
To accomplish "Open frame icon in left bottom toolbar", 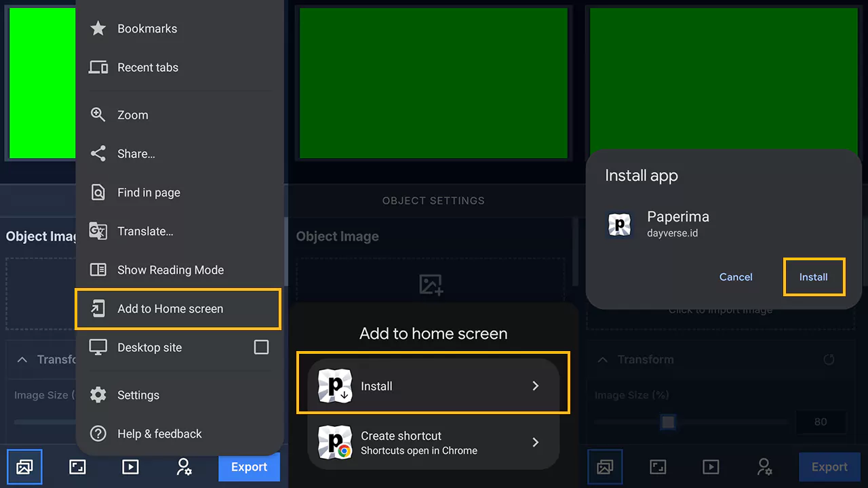I will 77,467.
